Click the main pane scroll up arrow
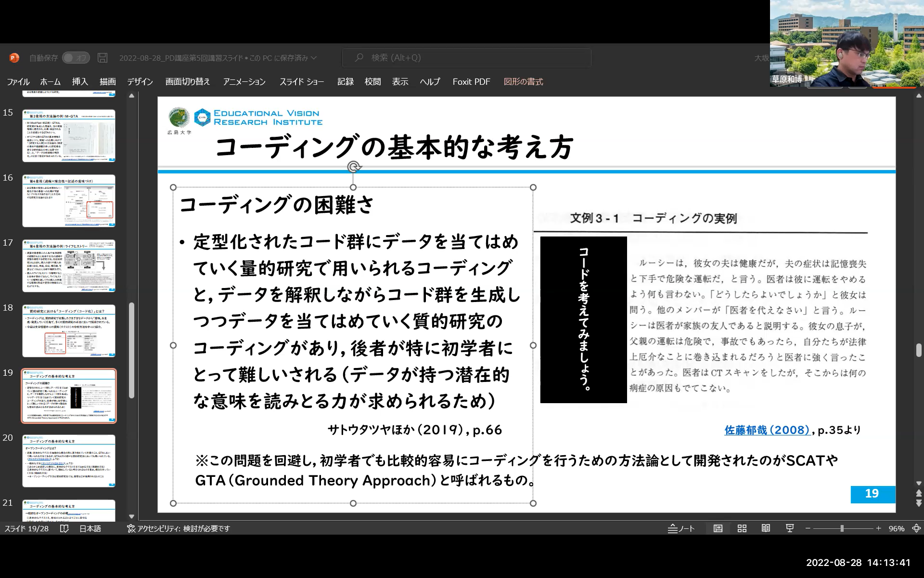The width and height of the screenshot is (924, 578). click(918, 96)
